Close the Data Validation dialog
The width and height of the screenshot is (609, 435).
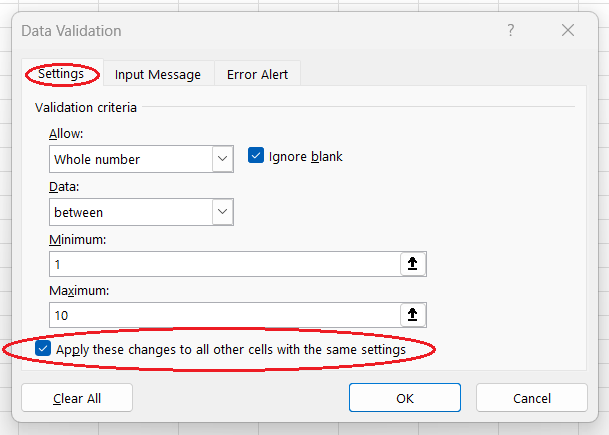point(567,31)
